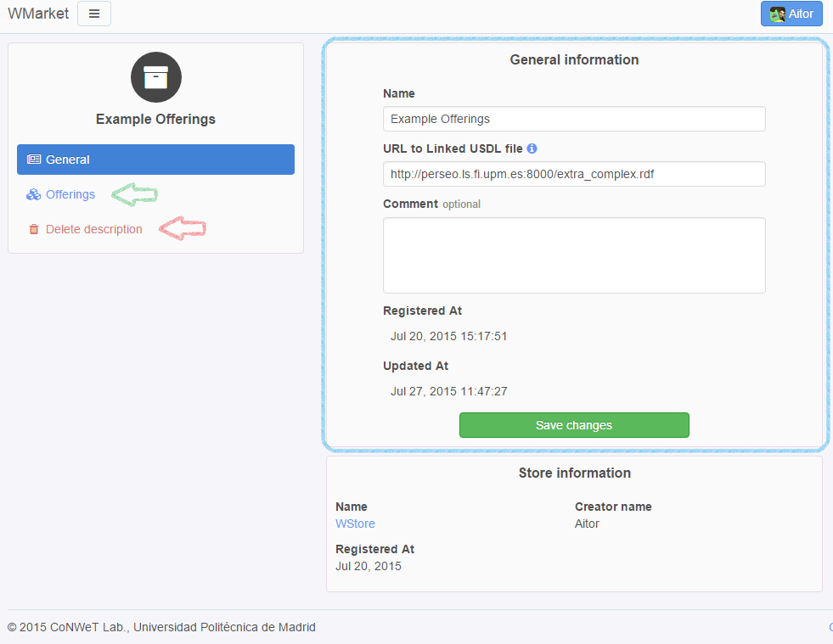The width and height of the screenshot is (833, 644).
Task: Select the General sidebar tab
Action: point(155,160)
